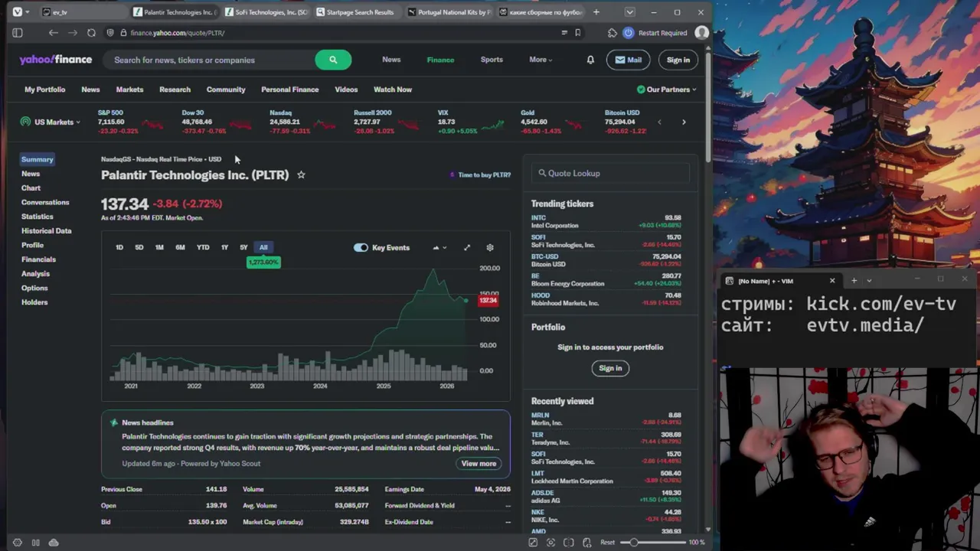Open sync cloud icon in status bar

click(x=54, y=543)
